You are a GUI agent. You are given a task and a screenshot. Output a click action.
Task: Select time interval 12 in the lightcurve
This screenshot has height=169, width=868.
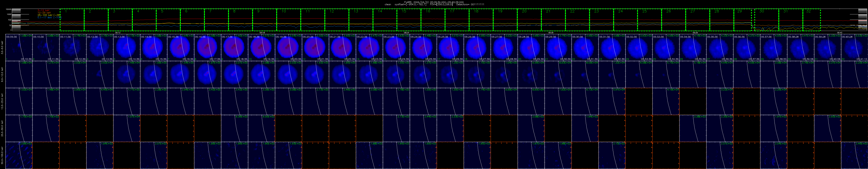[337, 20]
